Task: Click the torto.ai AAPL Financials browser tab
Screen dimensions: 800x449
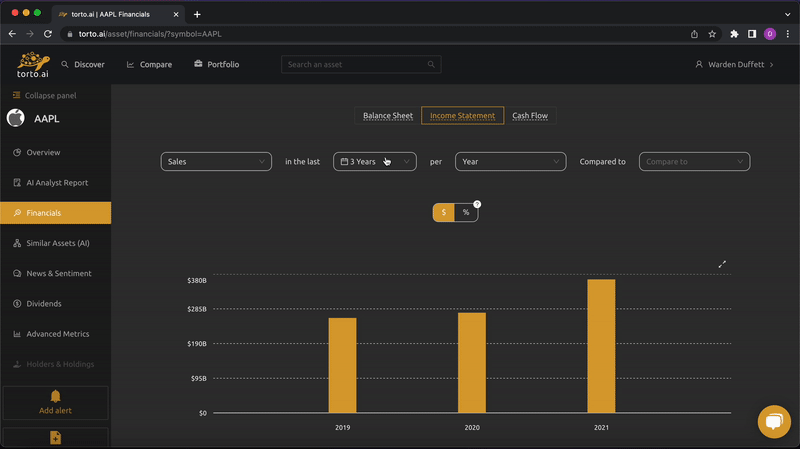Action: click(118, 14)
